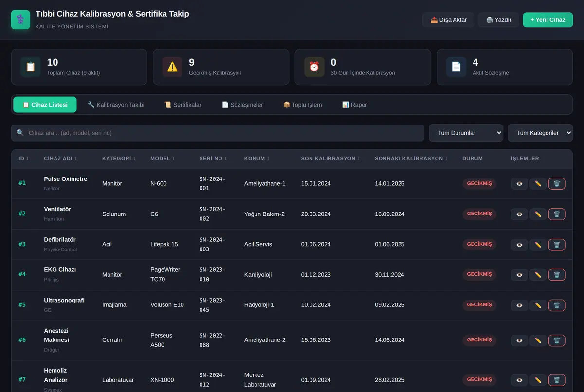
Task: Edit the Pulse Oximetre entry
Action: (x=538, y=184)
